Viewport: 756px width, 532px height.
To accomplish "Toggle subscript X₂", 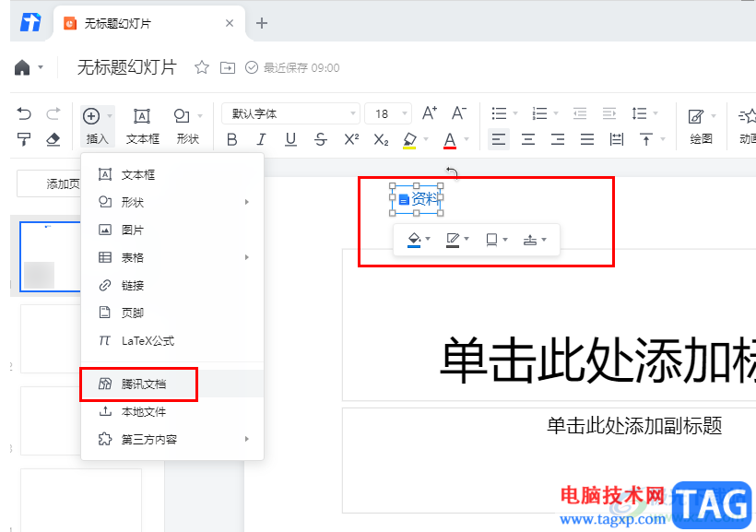I will pyautogui.click(x=381, y=140).
